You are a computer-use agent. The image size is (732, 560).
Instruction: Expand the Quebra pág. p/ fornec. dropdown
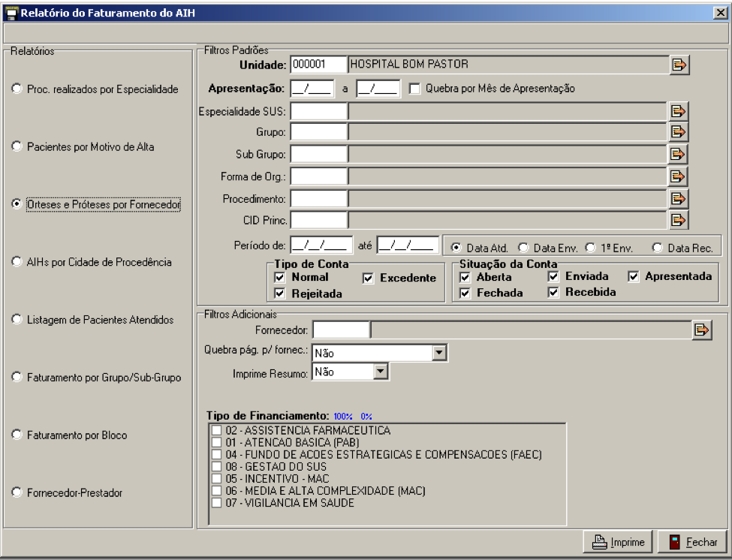[x=440, y=352]
